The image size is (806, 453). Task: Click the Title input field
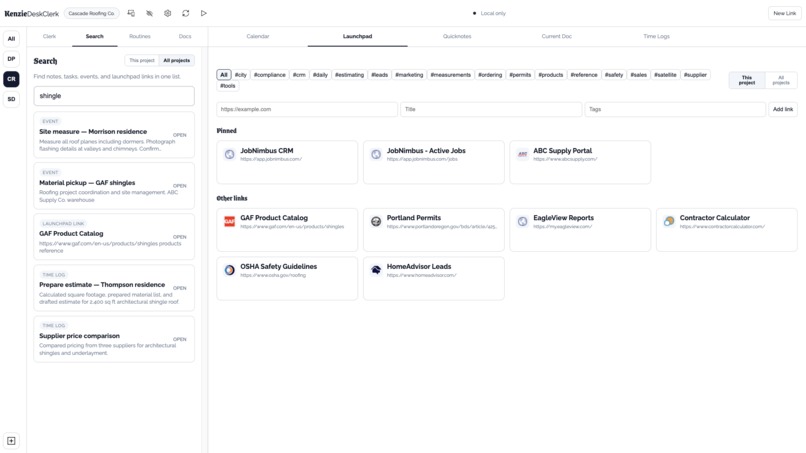pos(491,109)
